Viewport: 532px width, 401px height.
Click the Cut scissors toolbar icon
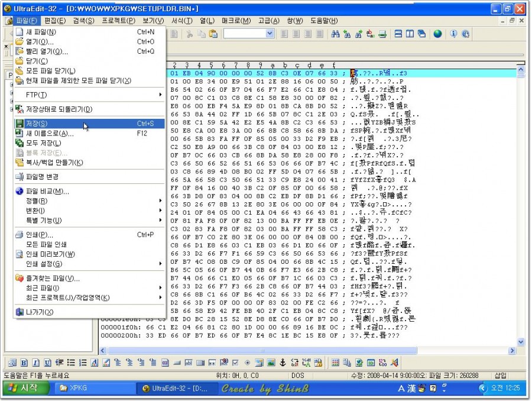pyautogui.click(x=190, y=34)
